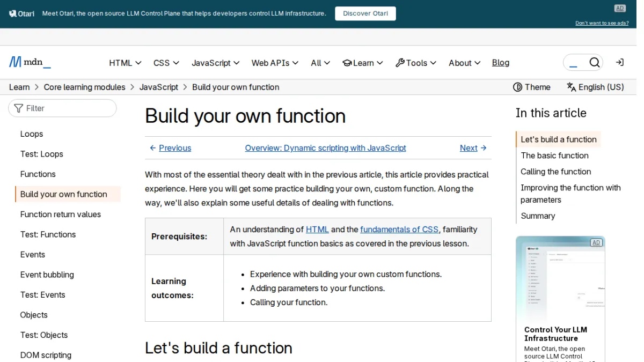
Task: Jump to "The basic function" section
Action: (x=554, y=156)
